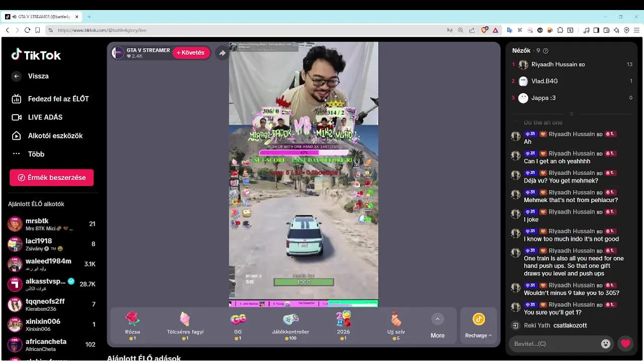Open Fedezd fel az ÉLŐT menu item
The width and height of the screenshot is (644, 362).
(50, 99)
